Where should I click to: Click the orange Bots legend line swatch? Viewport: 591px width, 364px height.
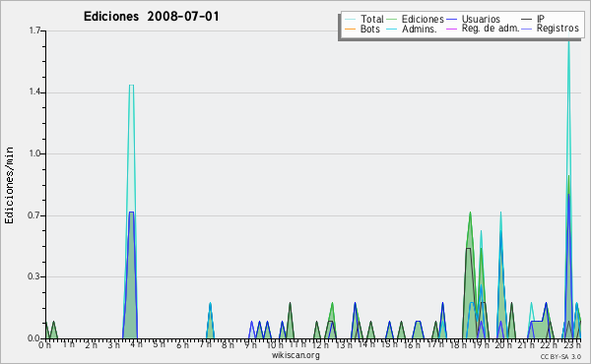pyautogui.click(x=350, y=29)
